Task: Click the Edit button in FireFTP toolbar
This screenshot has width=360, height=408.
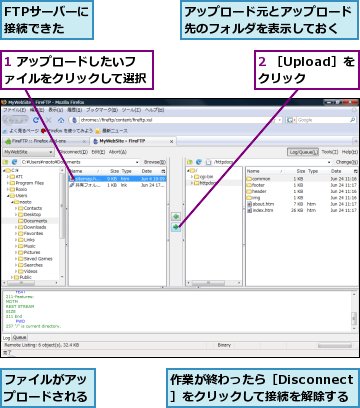Action: pyautogui.click(x=98, y=152)
